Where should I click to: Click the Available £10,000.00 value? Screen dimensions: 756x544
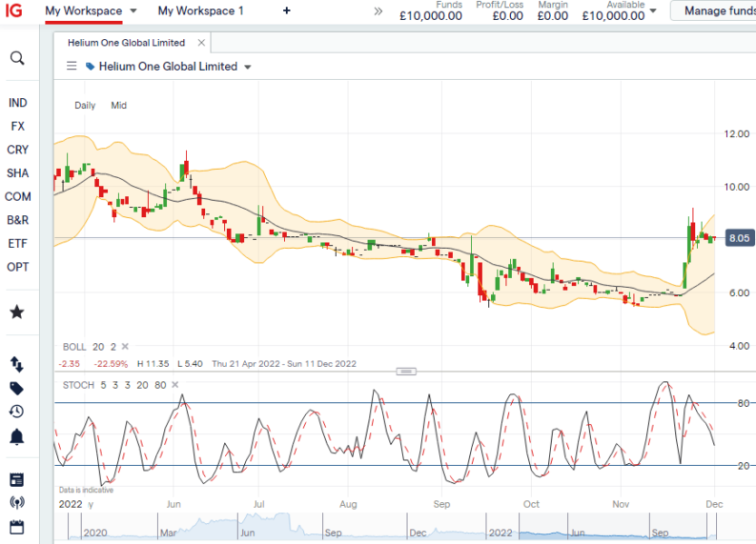613,16
